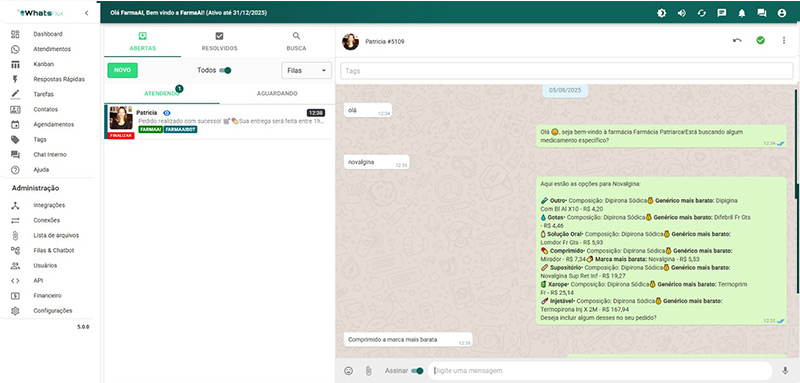Open Configurações gear icon
Viewport: 800px width, 383px height.
click(15, 311)
